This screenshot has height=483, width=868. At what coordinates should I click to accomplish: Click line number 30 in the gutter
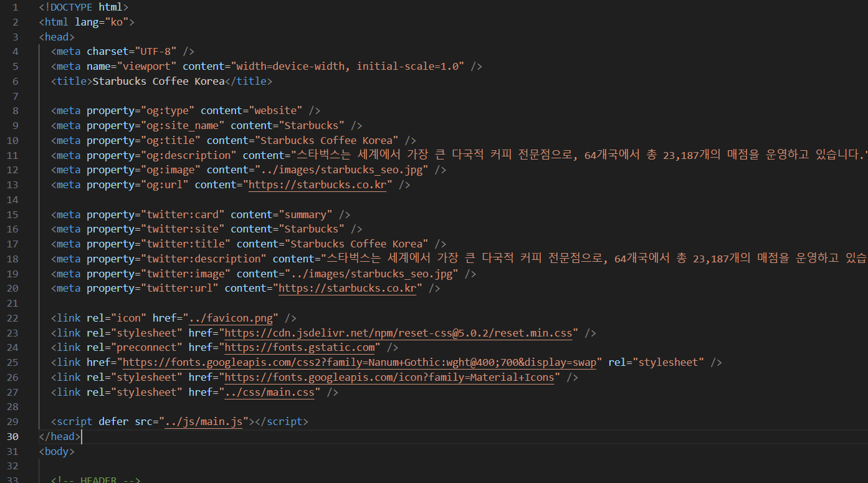tap(13, 437)
